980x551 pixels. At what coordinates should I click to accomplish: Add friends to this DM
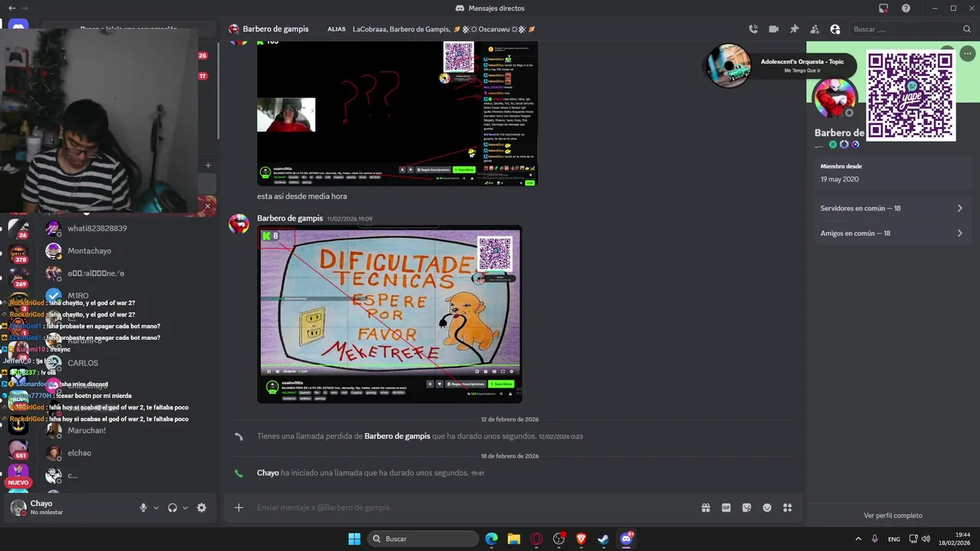click(814, 29)
